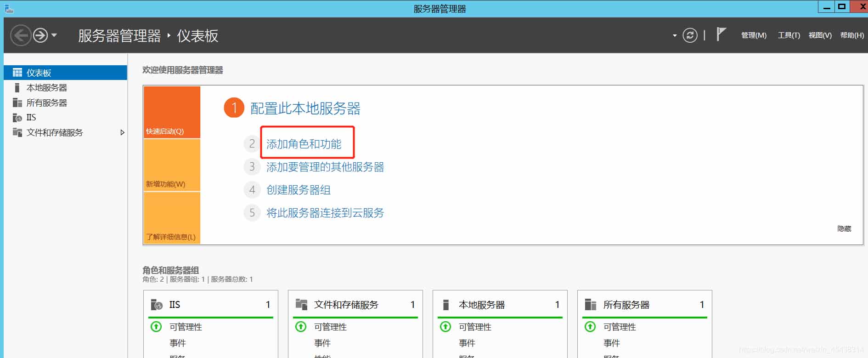This screenshot has height=358, width=868.
Task: Click the 所有服务器 tile icon
Action: (x=590, y=305)
